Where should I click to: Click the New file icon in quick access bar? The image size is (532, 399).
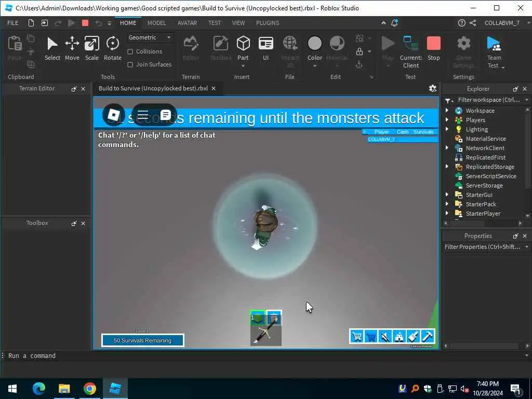(31, 23)
